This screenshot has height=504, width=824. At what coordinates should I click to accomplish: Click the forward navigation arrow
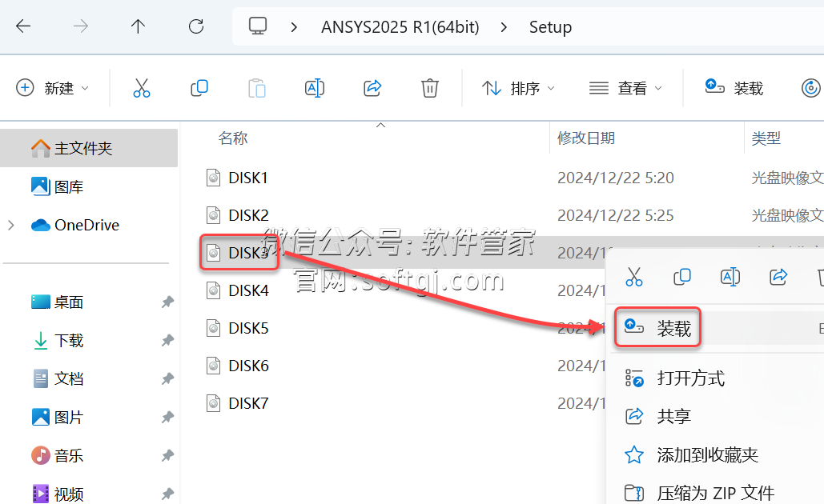point(80,26)
